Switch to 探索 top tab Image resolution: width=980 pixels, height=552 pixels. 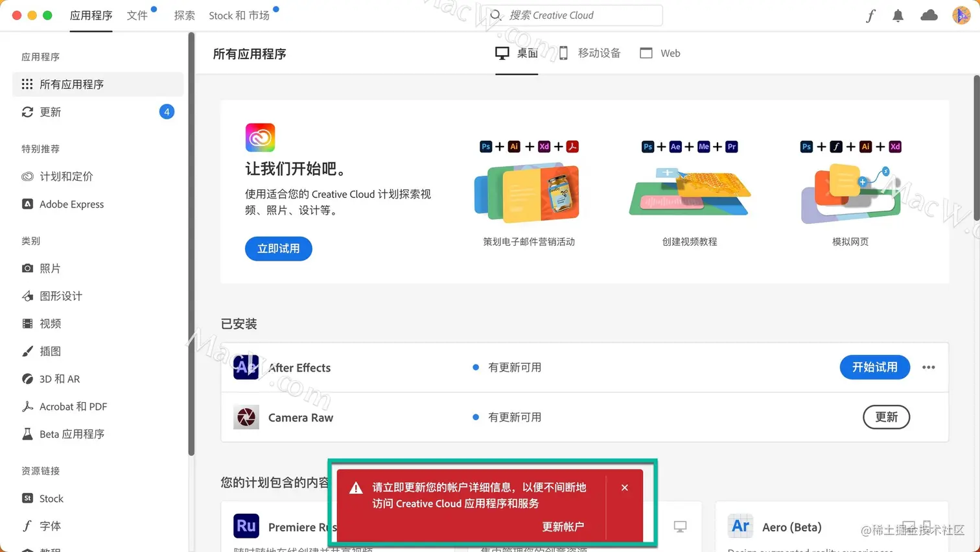[185, 16]
